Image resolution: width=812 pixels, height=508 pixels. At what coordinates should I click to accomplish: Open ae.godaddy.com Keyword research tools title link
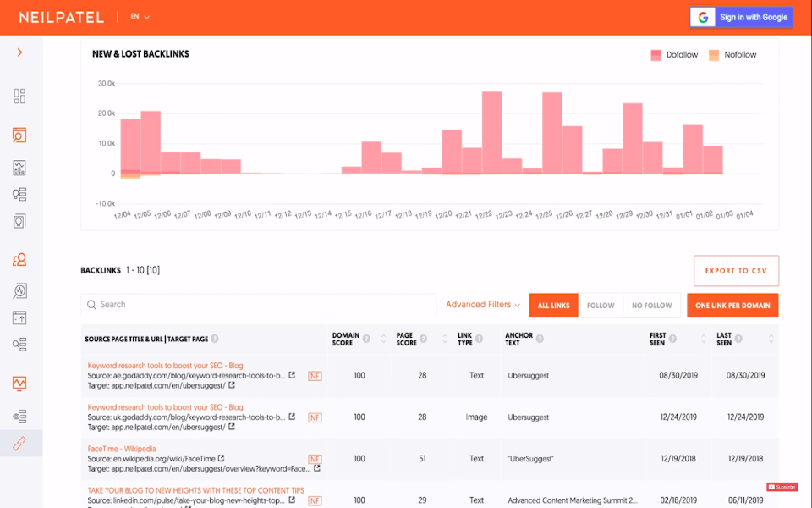165,366
